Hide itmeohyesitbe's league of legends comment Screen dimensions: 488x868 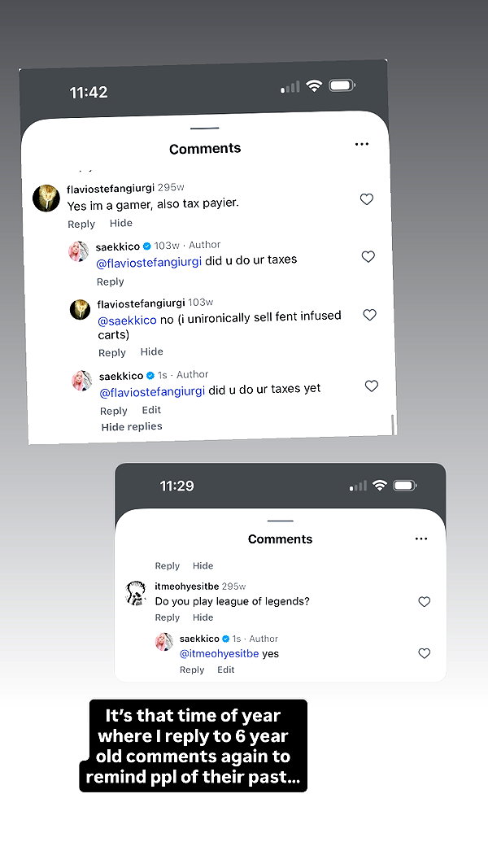click(203, 617)
